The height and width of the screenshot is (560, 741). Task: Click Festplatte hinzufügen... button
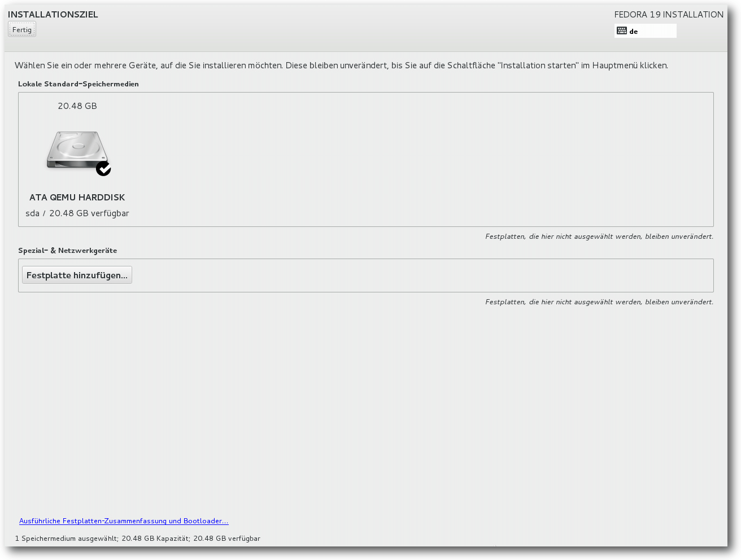coord(77,275)
